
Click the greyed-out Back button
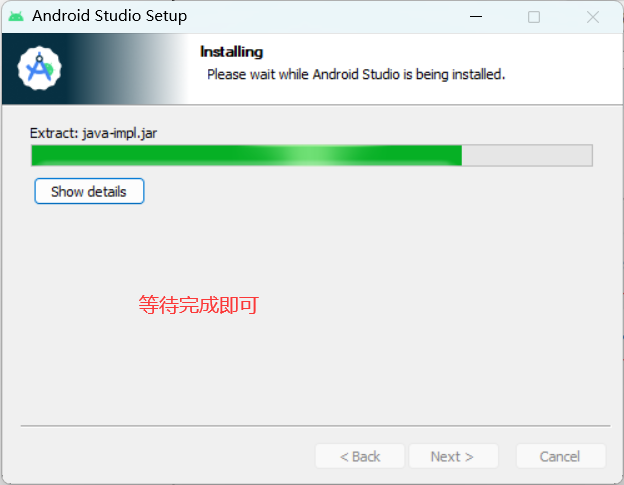(360, 456)
